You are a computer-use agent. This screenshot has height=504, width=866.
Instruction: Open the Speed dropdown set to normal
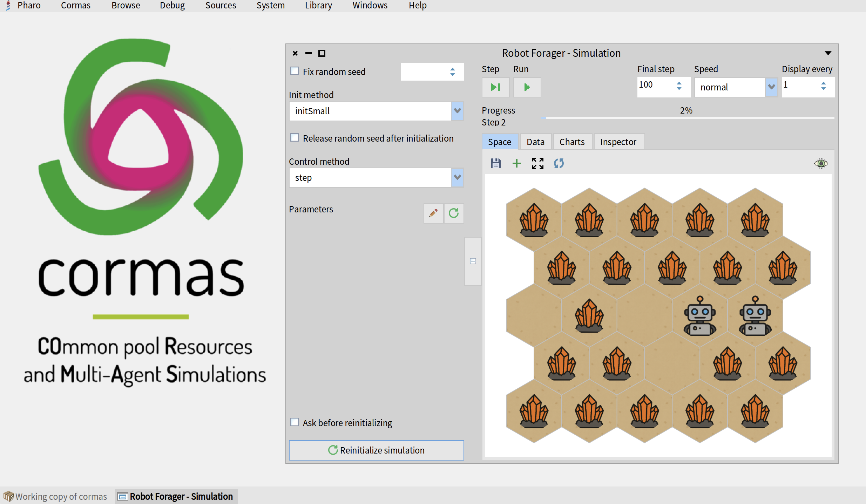tap(771, 87)
